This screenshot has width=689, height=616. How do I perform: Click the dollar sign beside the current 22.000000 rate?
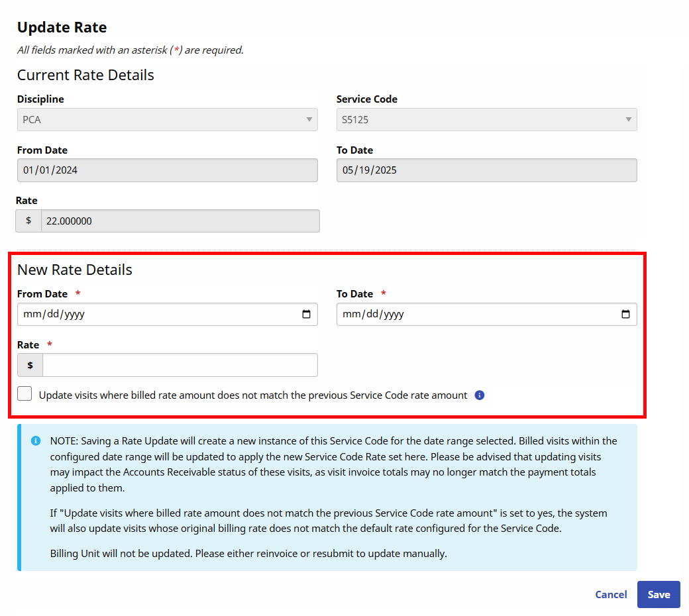(28, 221)
